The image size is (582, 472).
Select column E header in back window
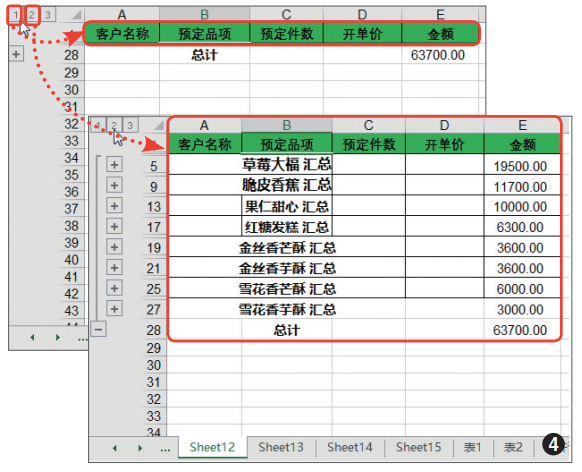point(440,15)
